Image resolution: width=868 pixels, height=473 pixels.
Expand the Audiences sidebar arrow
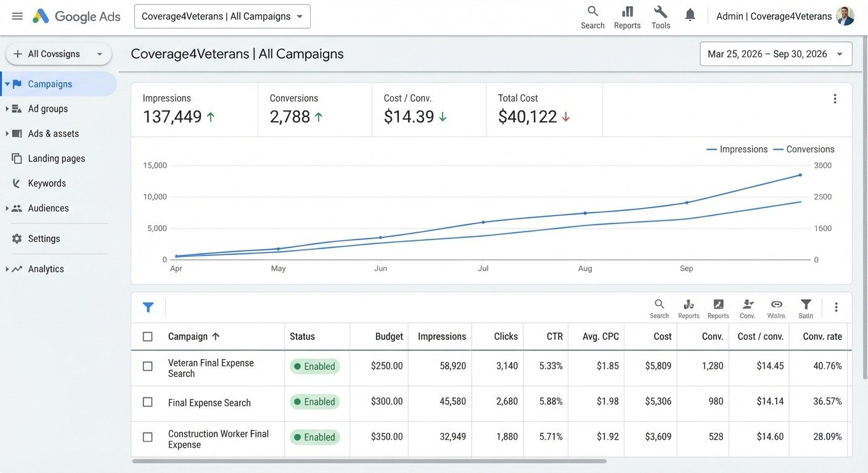(x=7, y=208)
